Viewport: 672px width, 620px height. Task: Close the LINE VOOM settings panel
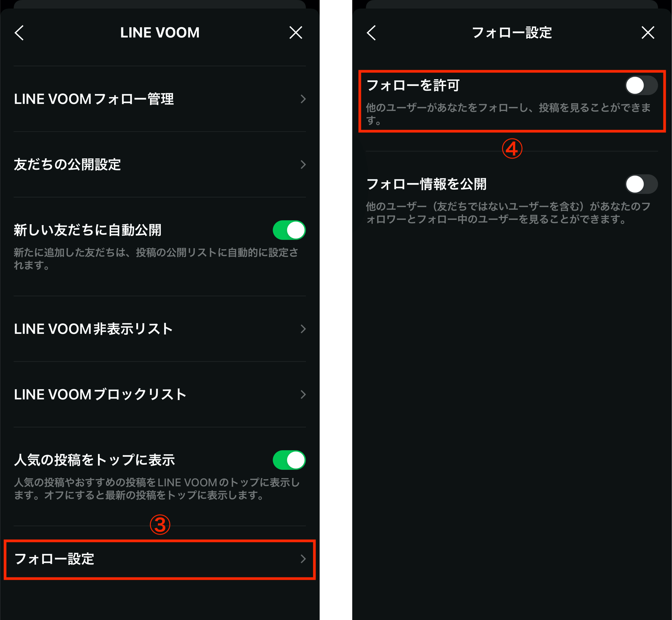[296, 33]
